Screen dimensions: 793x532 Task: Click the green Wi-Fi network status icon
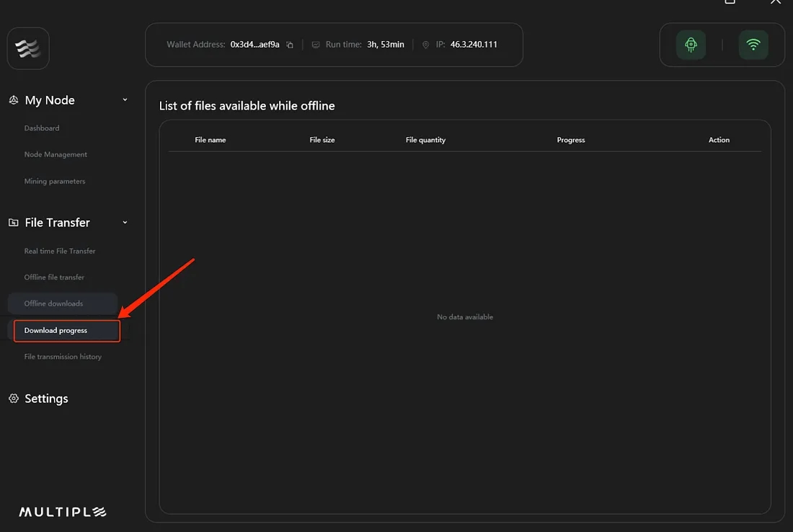tap(753, 45)
